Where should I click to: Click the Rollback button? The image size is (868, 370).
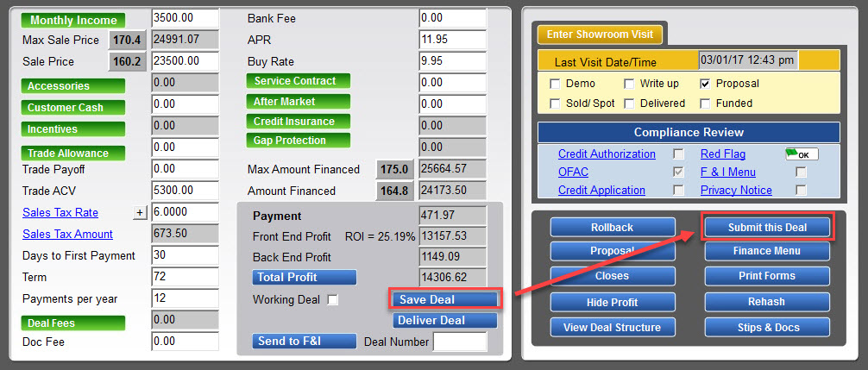613,228
